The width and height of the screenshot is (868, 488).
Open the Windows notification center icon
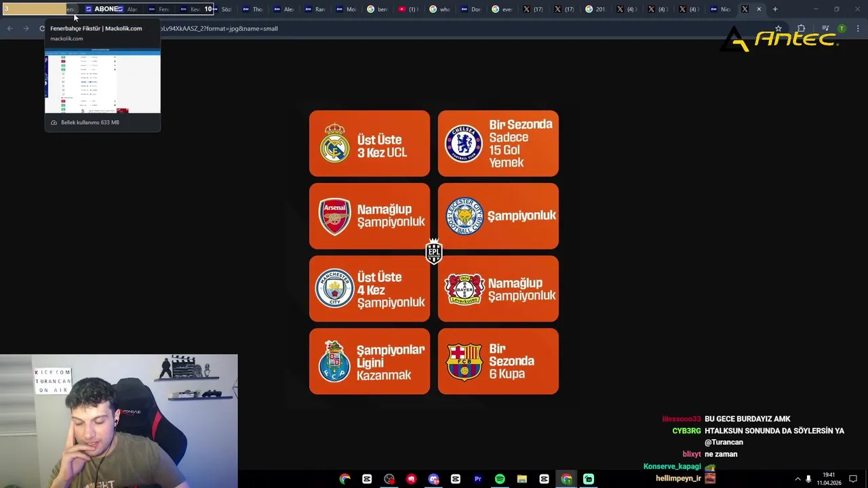tap(853, 479)
